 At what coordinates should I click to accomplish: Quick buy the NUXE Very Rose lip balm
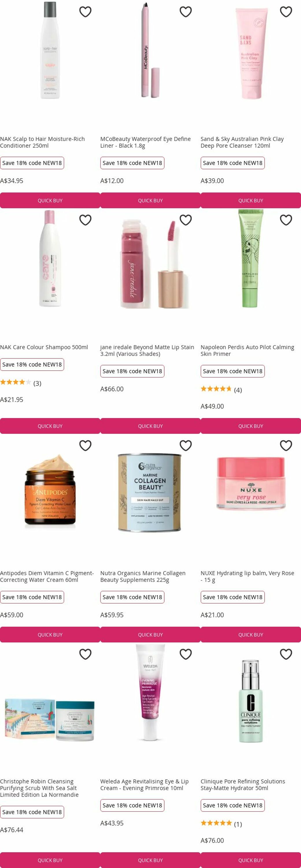click(251, 635)
